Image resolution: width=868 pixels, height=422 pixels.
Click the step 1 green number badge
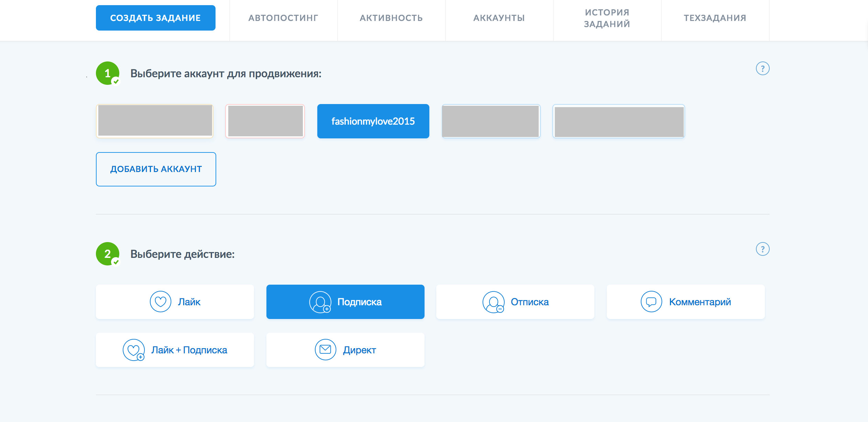pos(108,73)
